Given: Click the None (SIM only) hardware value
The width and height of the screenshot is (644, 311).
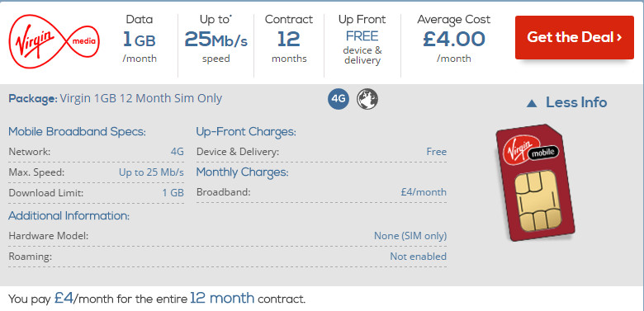Looking at the screenshot, I should [x=410, y=236].
